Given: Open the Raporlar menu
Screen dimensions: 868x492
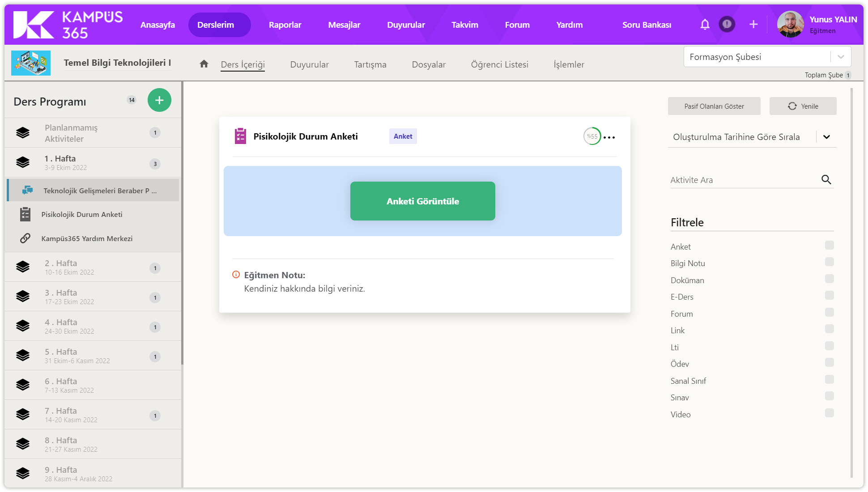Looking at the screenshot, I should [285, 25].
